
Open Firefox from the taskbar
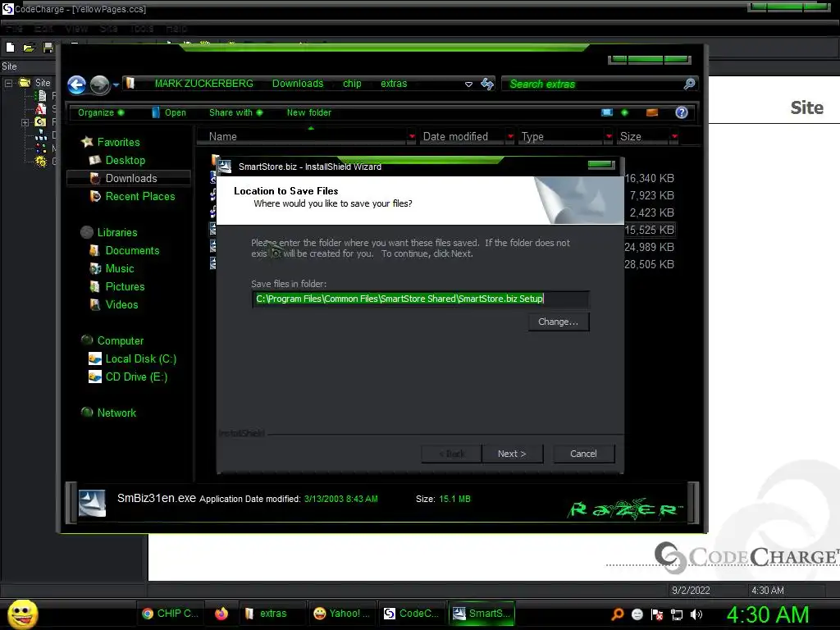[221, 614]
